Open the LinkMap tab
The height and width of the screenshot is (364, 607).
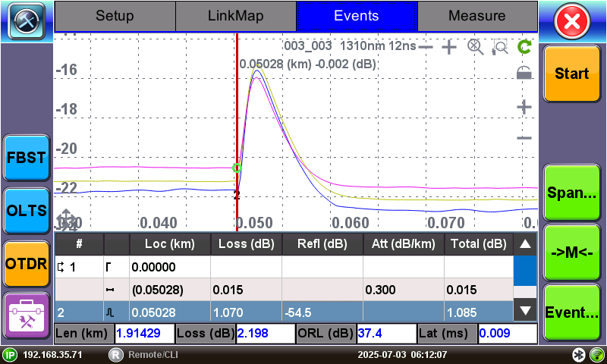[x=235, y=15]
